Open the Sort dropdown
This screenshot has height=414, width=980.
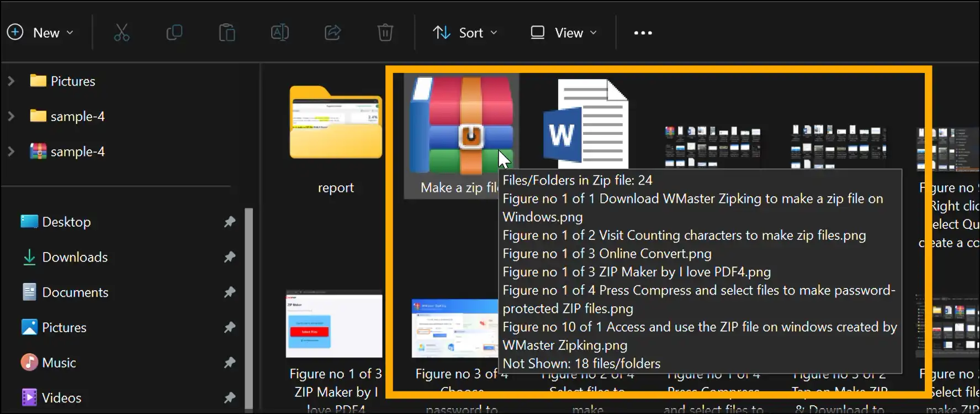click(465, 33)
